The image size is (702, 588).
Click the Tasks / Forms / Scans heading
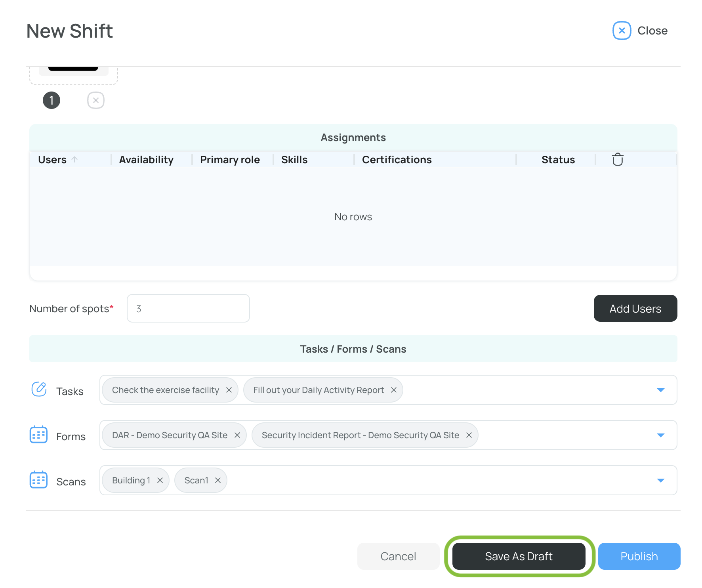[353, 349]
